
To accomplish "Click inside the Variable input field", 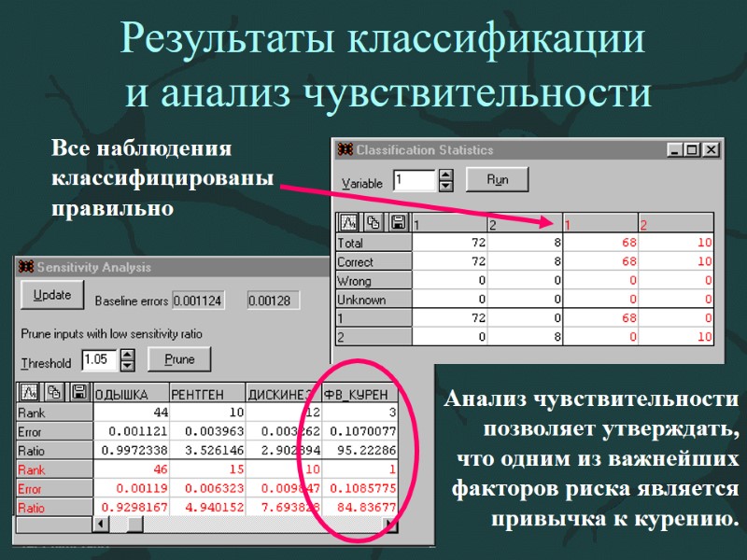I will coord(414,179).
